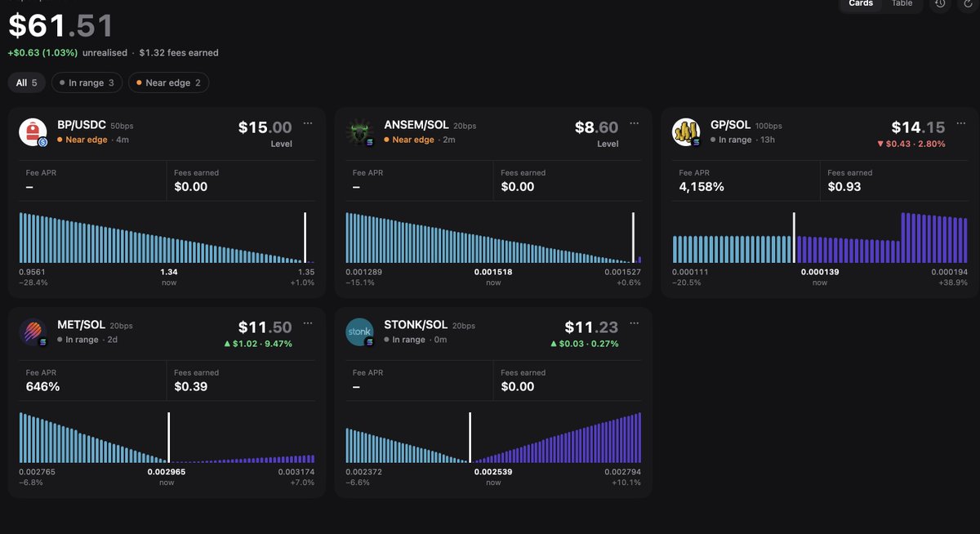
Task: Click the STONK/SOL current price 0.002539
Action: (493, 472)
